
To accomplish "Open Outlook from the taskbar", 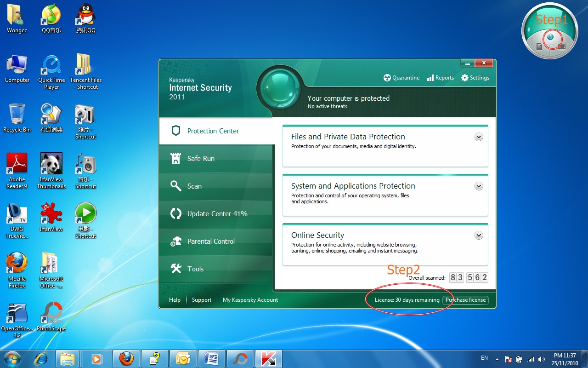I will (x=183, y=358).
